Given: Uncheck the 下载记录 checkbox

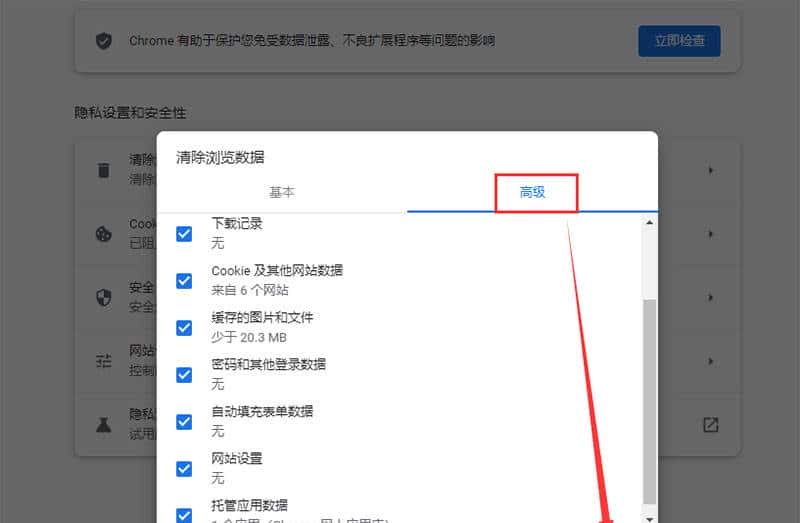Looking at the screenshot, I should [184, 234].
